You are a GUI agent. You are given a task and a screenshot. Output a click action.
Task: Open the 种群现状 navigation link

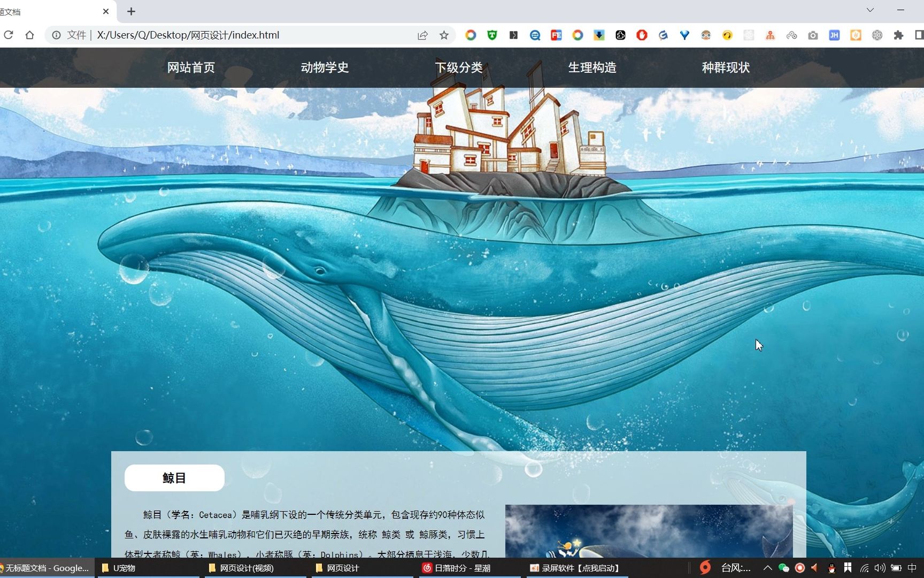(x=726, y=67)
